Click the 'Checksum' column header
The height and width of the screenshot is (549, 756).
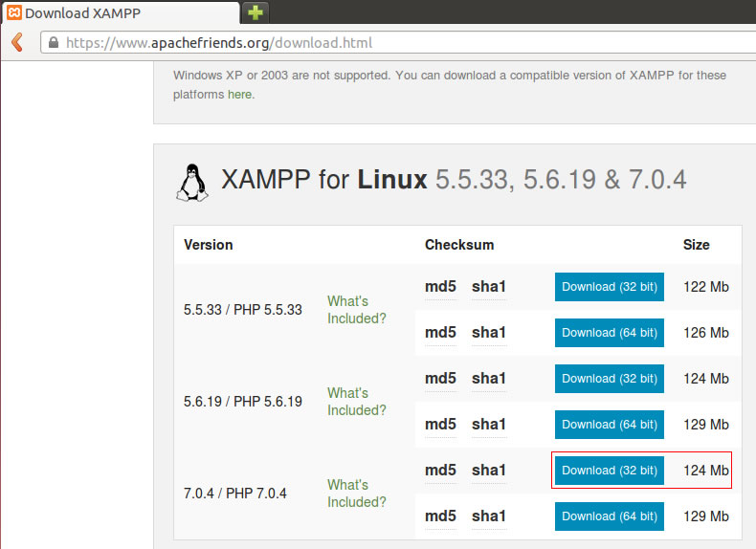tap(459, 245)
